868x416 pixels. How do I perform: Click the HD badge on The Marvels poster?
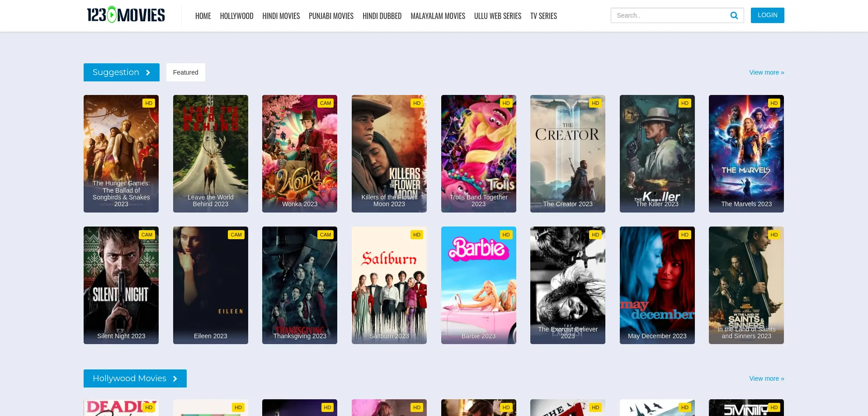tap(774, 103)
